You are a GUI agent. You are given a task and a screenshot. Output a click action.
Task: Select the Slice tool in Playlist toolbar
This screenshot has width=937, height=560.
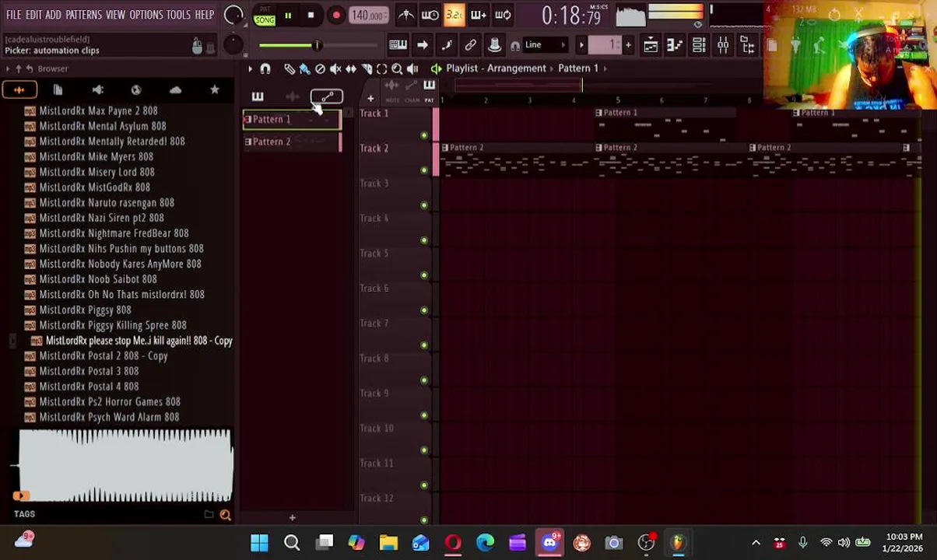[367, 68]
